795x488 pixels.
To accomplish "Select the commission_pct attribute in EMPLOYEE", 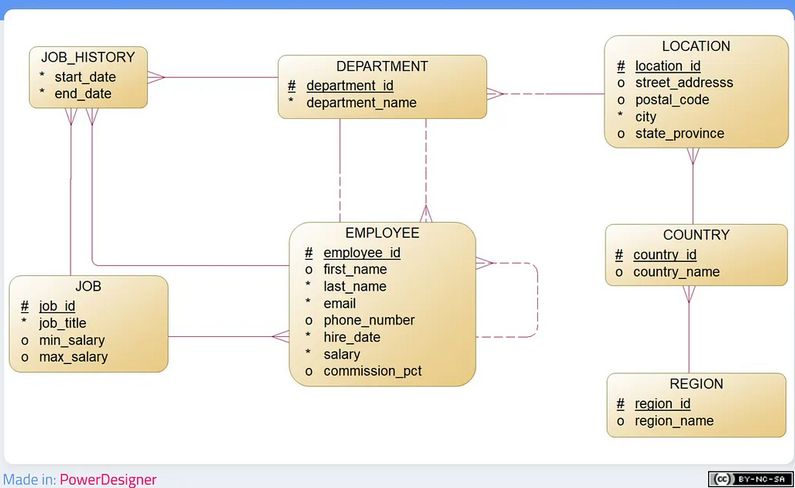I will [x=372, y=371].
